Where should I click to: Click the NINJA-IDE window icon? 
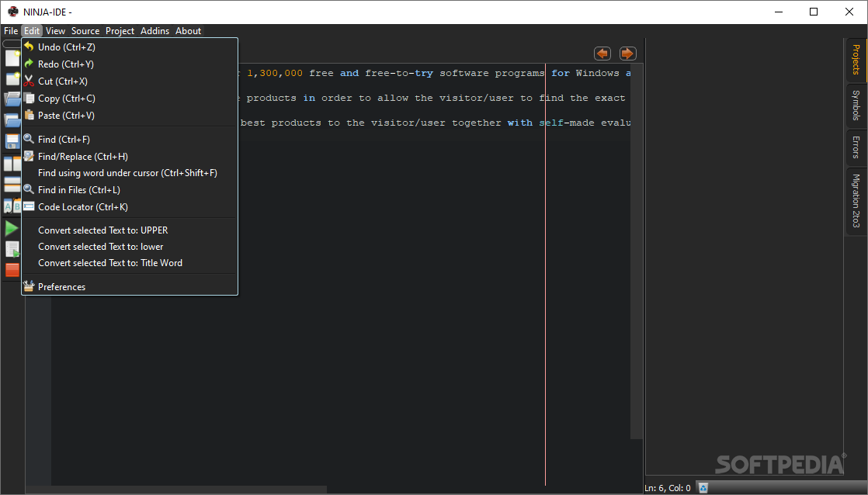(x=12, y=12)
